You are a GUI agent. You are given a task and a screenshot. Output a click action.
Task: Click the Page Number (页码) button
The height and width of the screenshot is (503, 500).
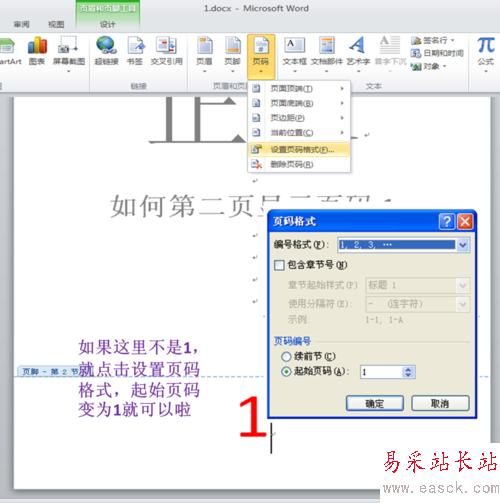click(x=261, y=56)
